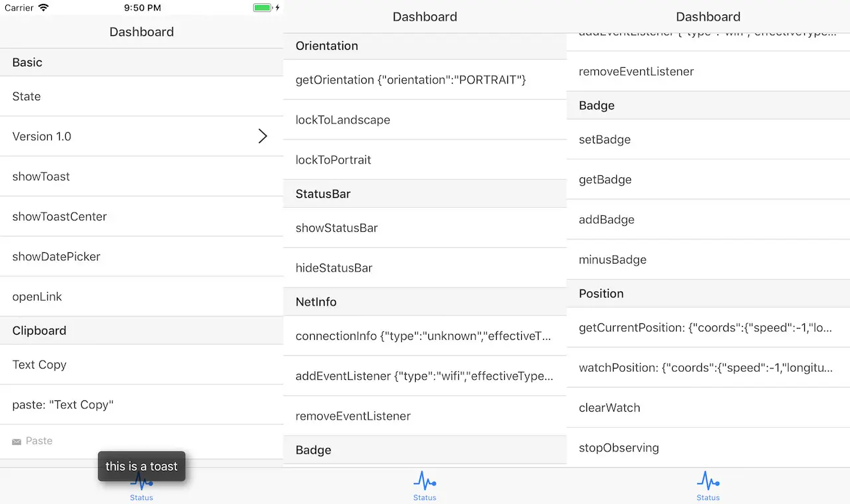Screen dimensions: 850x504
Task: Tap the minusBadge row
Action: (708, 260)
